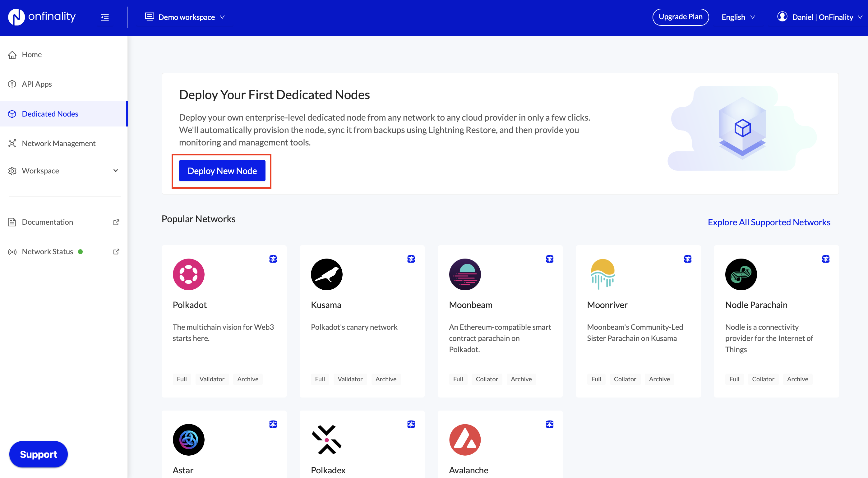The width and height of the screenshot is (868, 478).
Task: Click the Polkadot network logo
Action: 188,274
